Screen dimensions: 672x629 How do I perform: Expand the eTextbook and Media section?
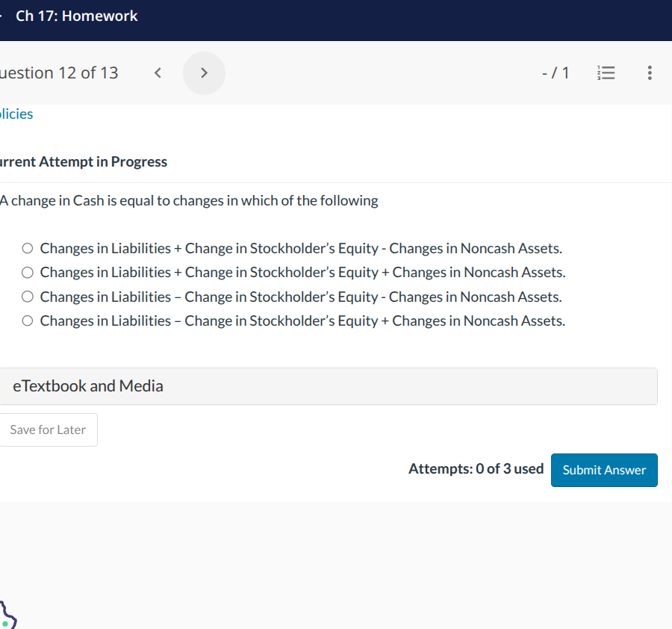coord(327,386)
